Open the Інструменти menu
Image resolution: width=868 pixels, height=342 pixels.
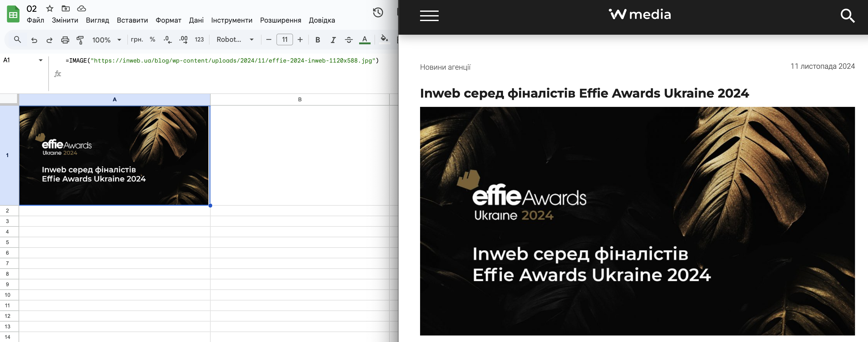(x=232, y=20)
